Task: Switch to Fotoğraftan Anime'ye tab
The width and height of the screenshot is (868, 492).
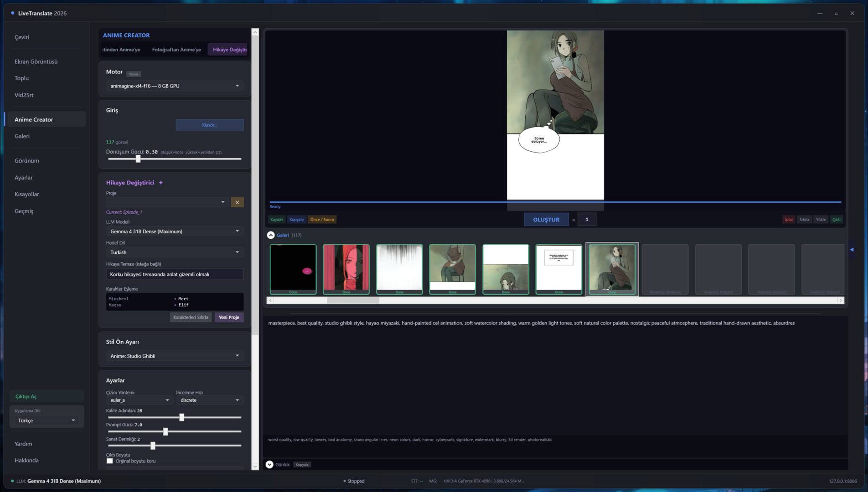Action: coord(176,50)
